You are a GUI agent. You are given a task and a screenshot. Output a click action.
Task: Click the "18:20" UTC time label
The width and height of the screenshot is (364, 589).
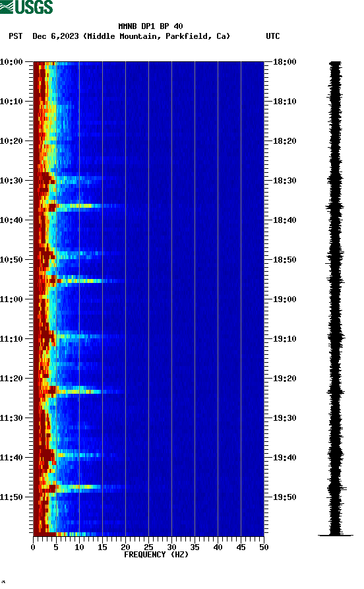(285, 141)
